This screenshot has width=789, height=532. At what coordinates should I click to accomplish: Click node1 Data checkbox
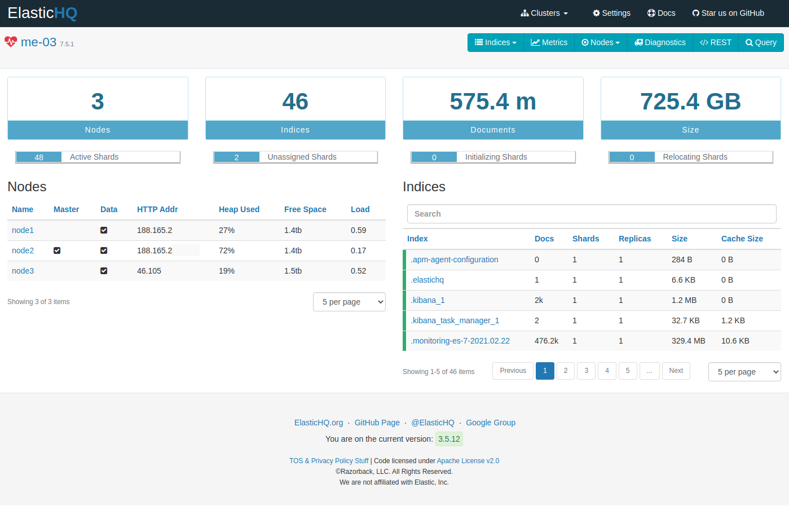[x=104, y=230]
